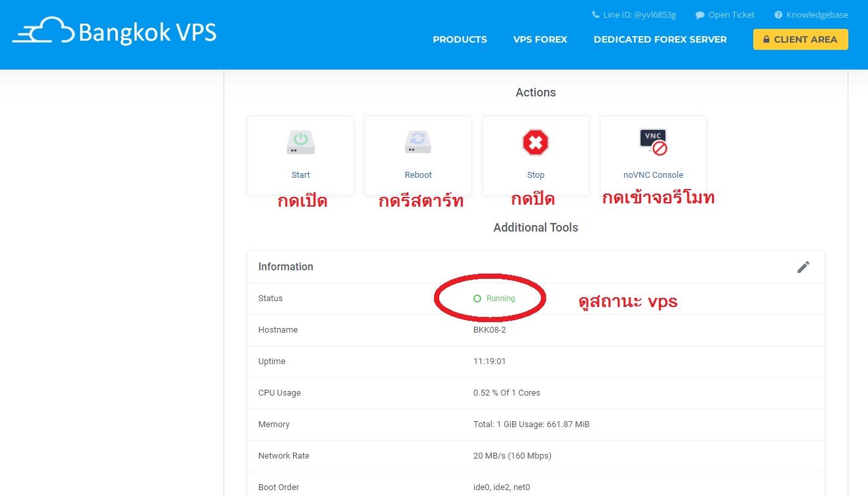Click the phone icon beside Line ID
The height and width of the screenshot is (496, 868).
click(596, 14)
